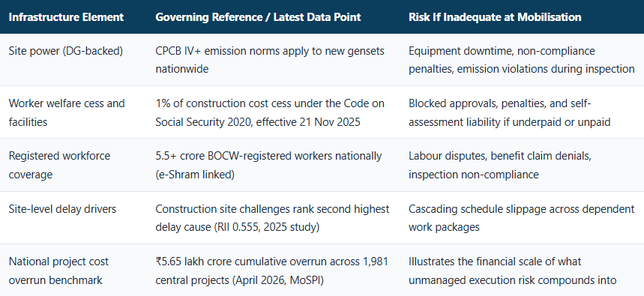The image size is (644, 296).
Task: Select the Cascading schedule slippage cell
Action: pyautogui.click(x=521, y=217)
